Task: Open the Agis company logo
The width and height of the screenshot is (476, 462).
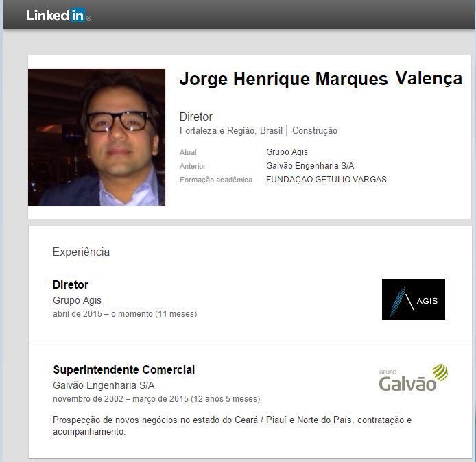Action: tap(414, 300)
